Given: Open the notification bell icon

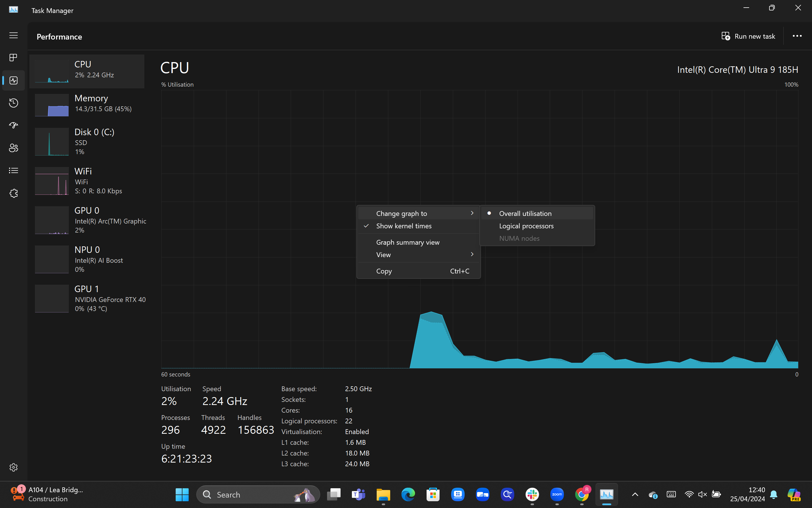Looking at the screenshot, I should tap(774, 494).
